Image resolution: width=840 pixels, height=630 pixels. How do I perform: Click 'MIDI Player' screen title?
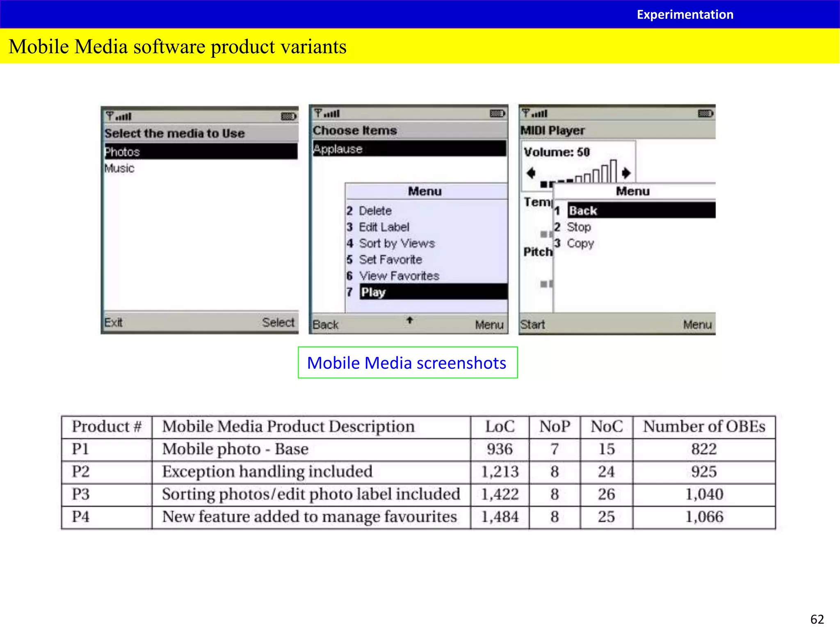coord(552,130)
